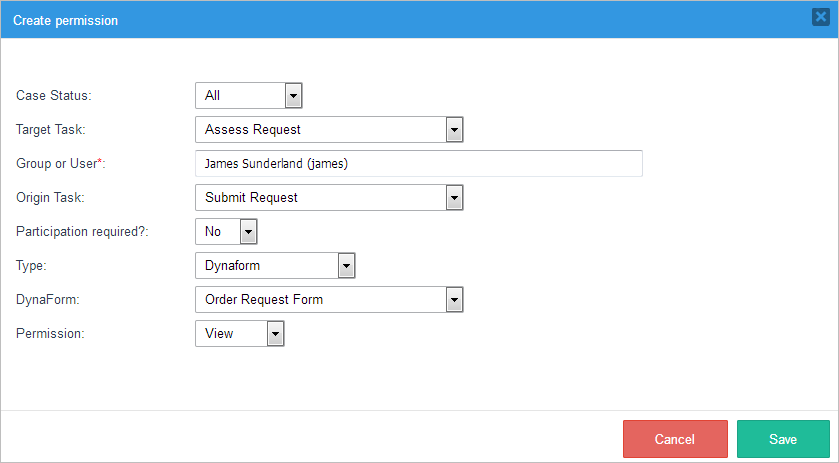Viewport: 839px width, 463px height.
Task: Click the red Cancel button
Action: 674,439
